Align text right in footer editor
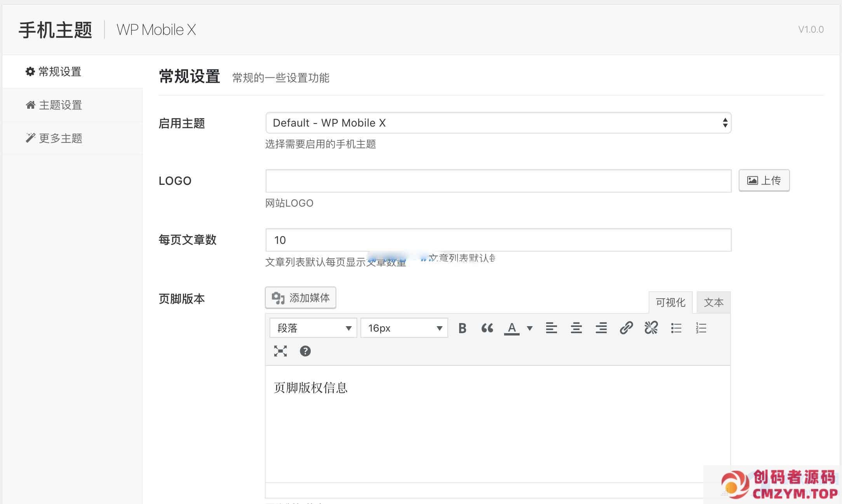 (x=601, y=328)
